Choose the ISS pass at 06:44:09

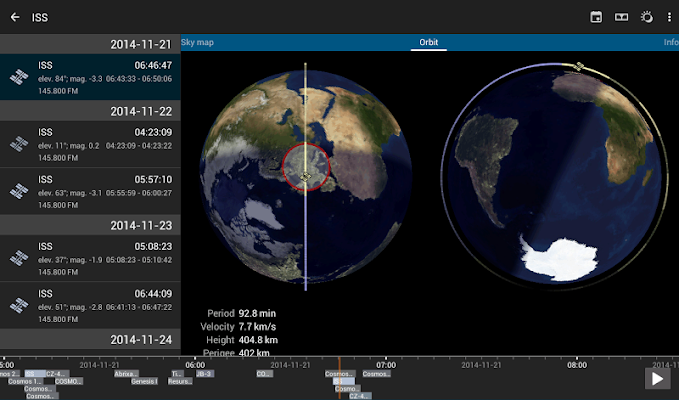click(90, 306)
